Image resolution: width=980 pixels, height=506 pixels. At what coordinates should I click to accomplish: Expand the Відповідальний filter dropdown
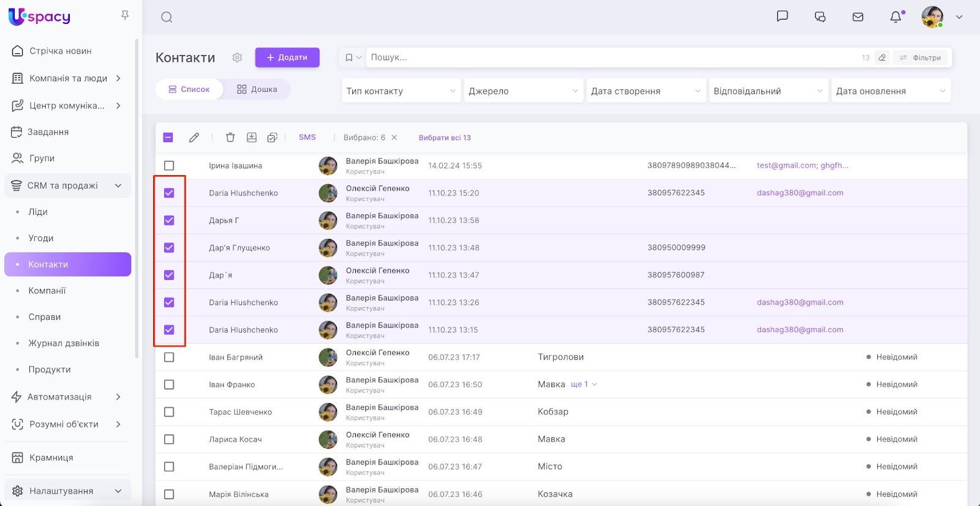point(768,91)
